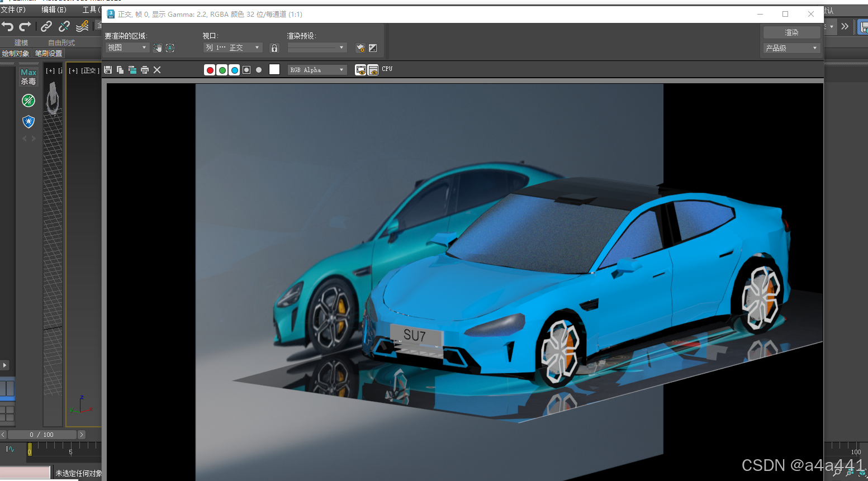Open the 绘制对象 paint objects panel
Viewport: 868px width, 481px height.
pos(16,54)
